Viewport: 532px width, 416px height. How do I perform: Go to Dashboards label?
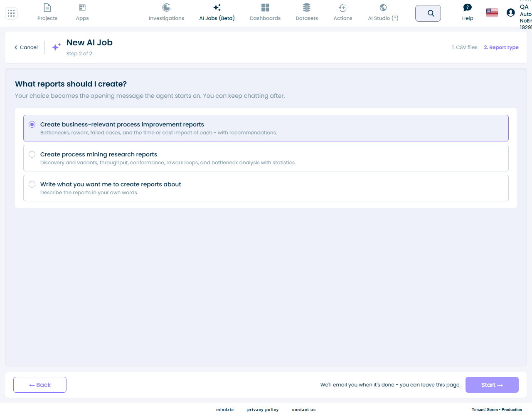[265, 18]
